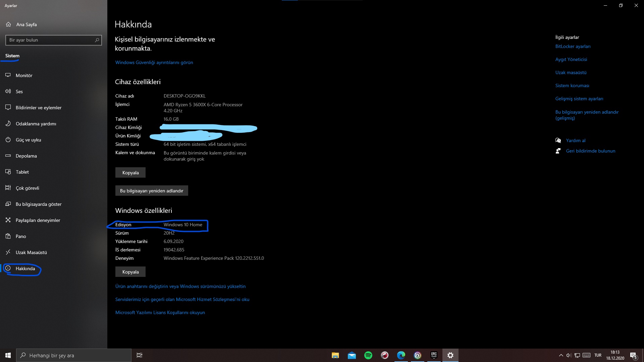Click Kopyala under Cihaz özellikleri
This screenshot has width=644, height=362.
coord(130,173)
